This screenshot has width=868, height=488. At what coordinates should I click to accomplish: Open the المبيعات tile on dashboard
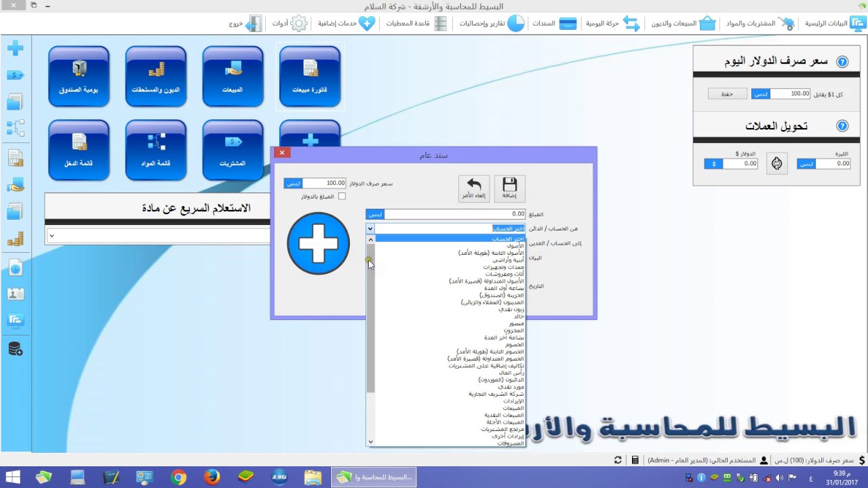tap(233, 77)
